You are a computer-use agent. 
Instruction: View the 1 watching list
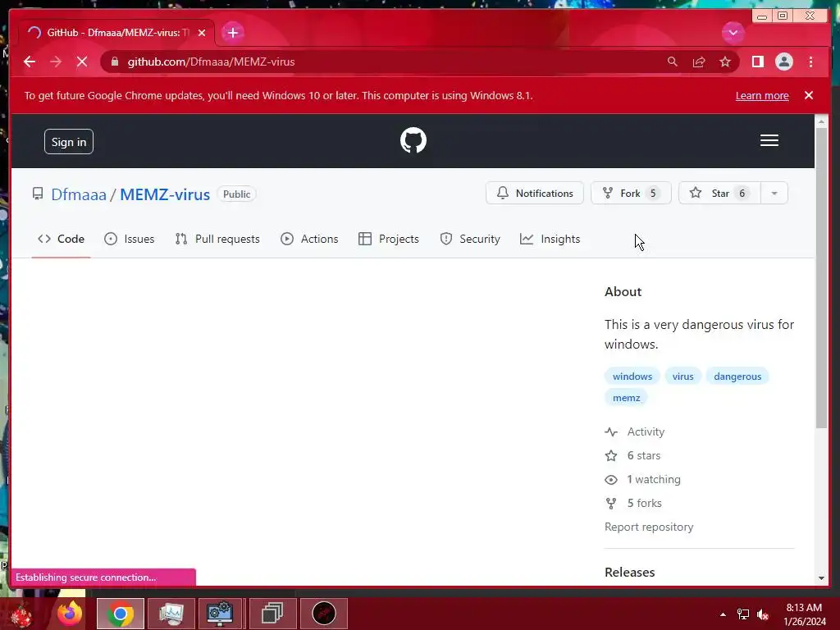click(x=654, y=479)
